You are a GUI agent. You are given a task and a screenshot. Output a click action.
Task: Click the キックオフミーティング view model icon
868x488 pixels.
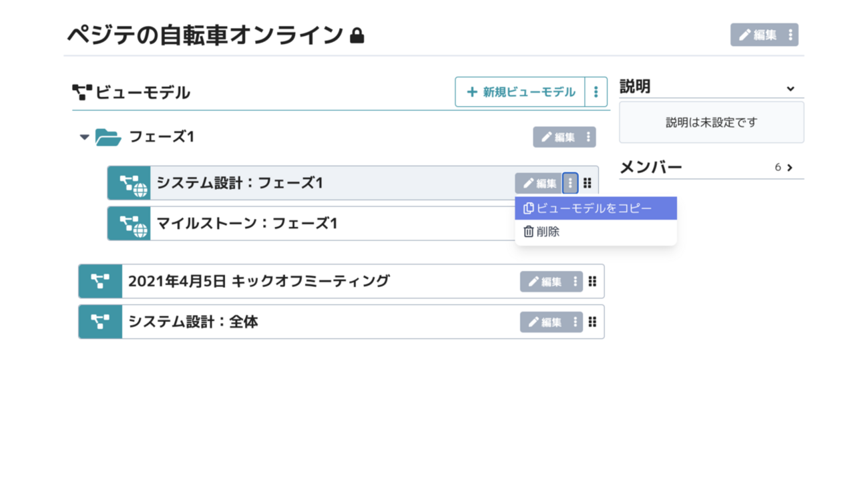click(100, 282)
